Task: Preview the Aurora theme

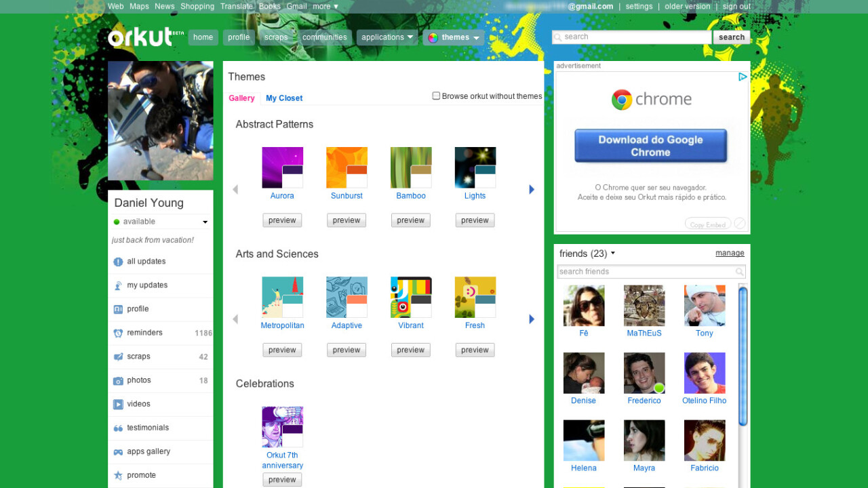Action: (x=282, y=220)
